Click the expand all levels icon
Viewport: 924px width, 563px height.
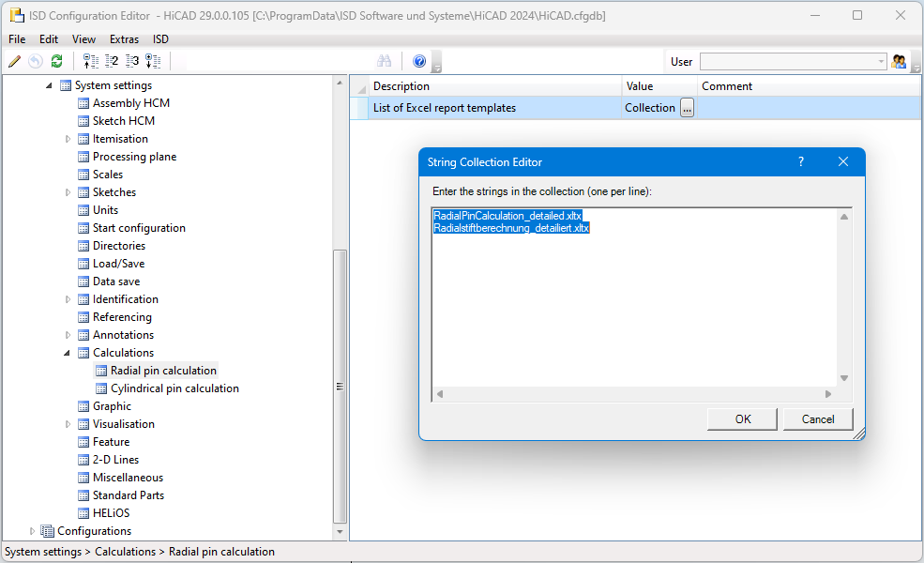point(153,61)
